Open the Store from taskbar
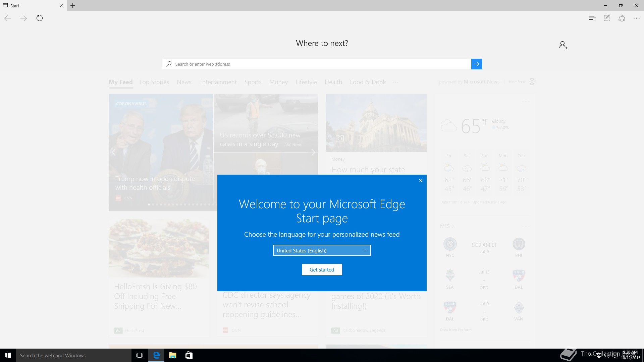This screenshot has width=644, height=362. 189,355
